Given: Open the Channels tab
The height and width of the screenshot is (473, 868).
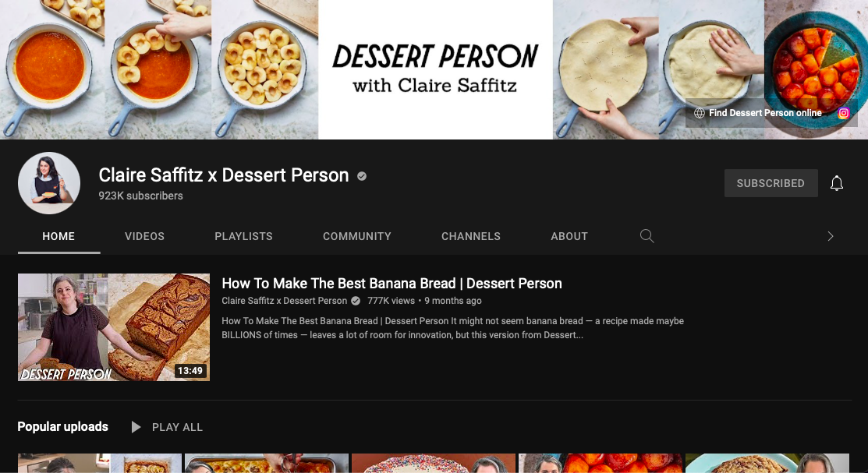Looking at the screenshot, I should click(470, 236).
